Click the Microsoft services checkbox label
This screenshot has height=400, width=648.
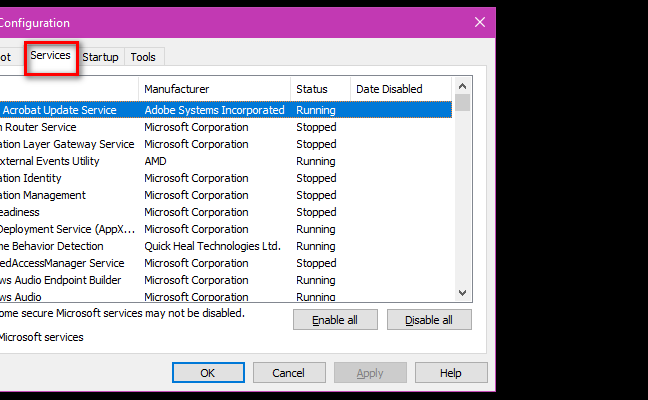point(41,337)
